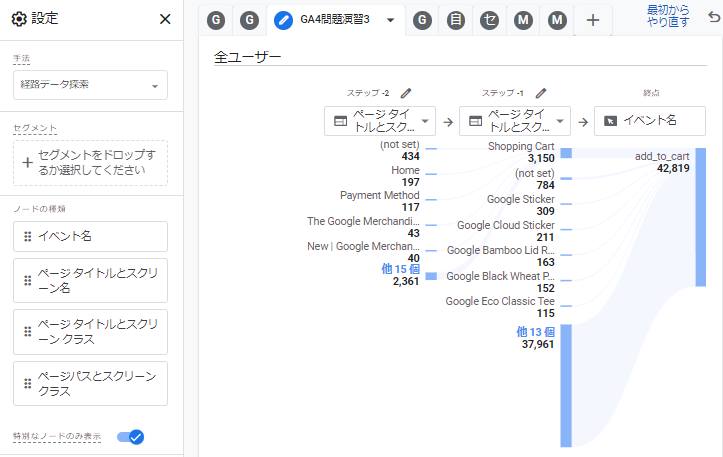The image size is (723, 457).
Task: Select the イベント名 node type
Action: coord(90,237)
